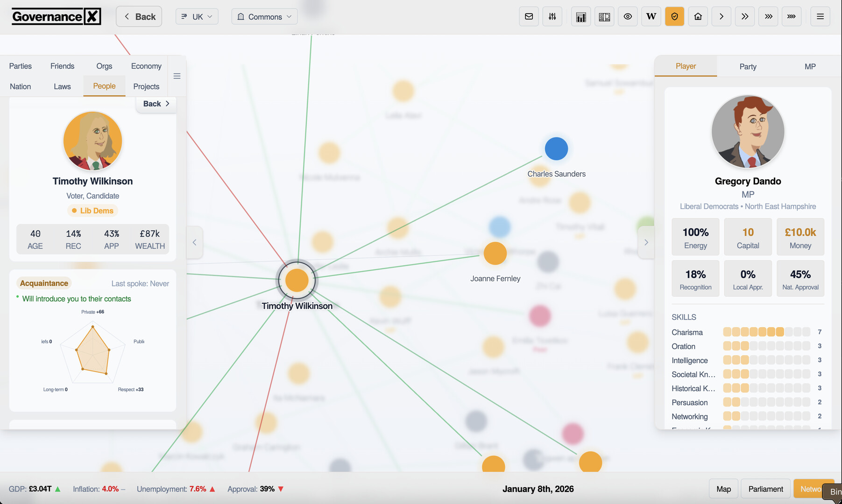Click Back chevron in person card
Viewport: 842px width, 504px height.
(x=156, y=104)
